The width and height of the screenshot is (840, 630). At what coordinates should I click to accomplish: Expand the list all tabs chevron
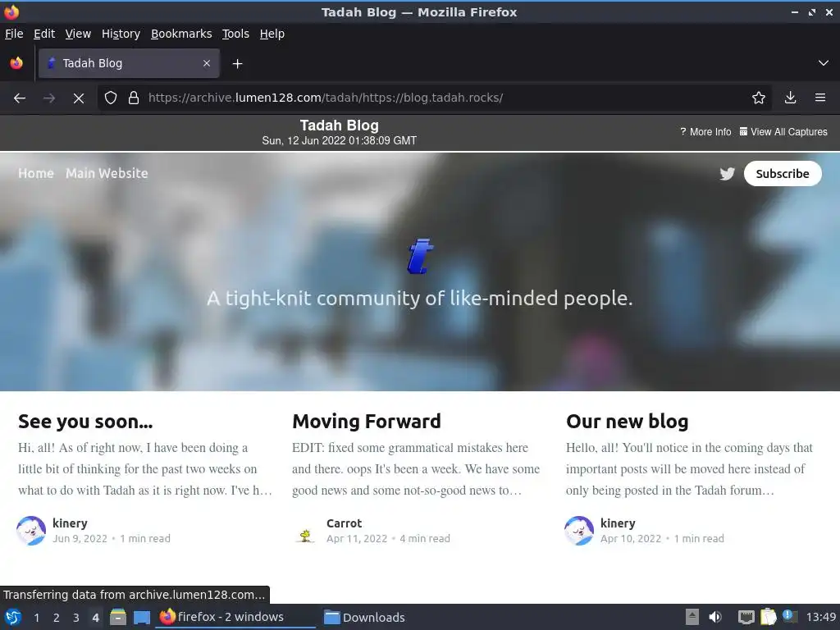click(x=824, y=63)
